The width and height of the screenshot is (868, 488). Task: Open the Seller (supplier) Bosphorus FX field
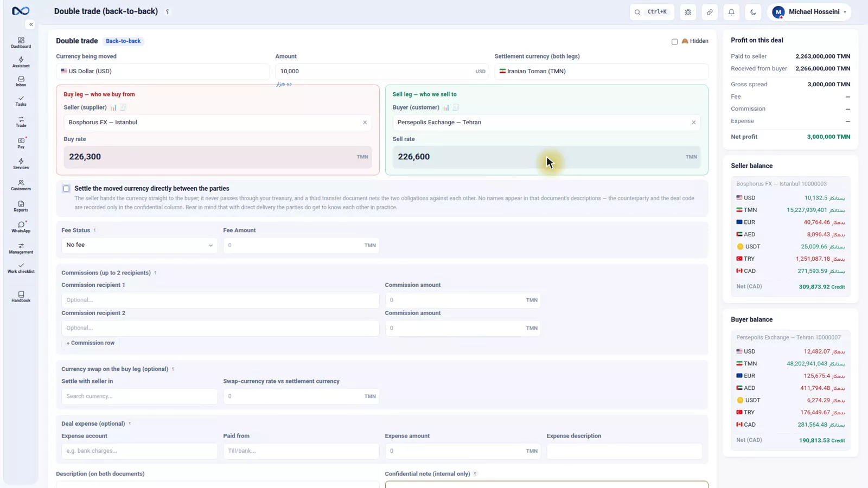click(218, 123)
